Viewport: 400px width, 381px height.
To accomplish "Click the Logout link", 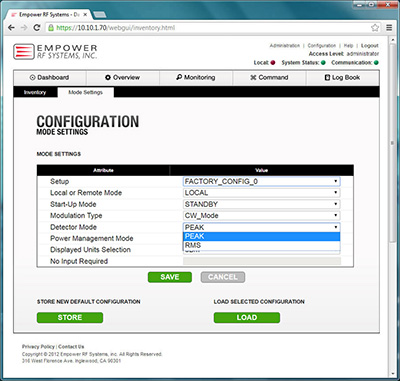I will click(x=370, y=46).
